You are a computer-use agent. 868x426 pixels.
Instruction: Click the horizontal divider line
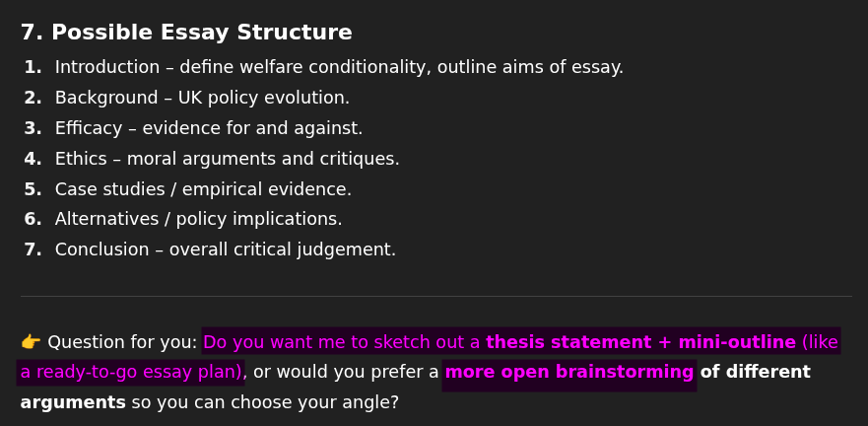435,296
